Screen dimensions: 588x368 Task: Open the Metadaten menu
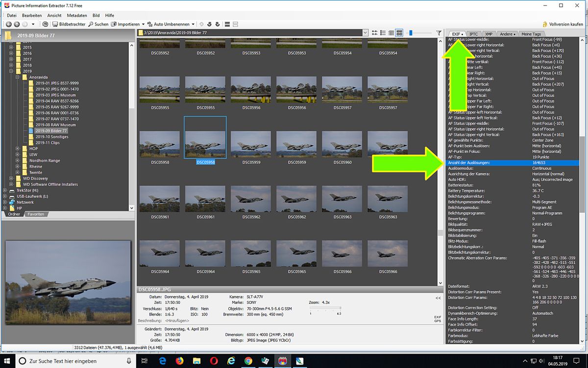77,16
